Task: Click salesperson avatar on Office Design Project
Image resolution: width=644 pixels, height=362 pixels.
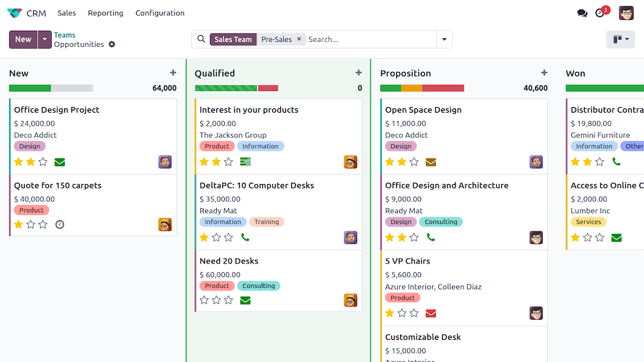Action: coord(165,162)
